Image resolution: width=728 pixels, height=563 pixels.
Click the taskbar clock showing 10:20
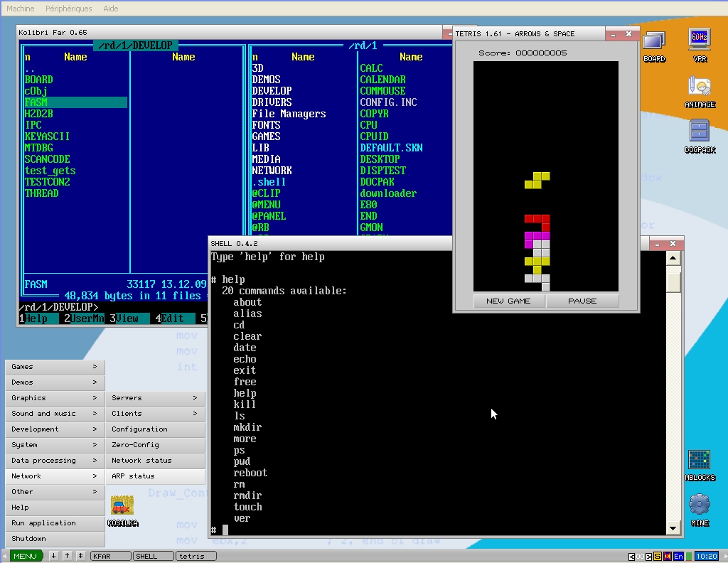coord(706,556)
